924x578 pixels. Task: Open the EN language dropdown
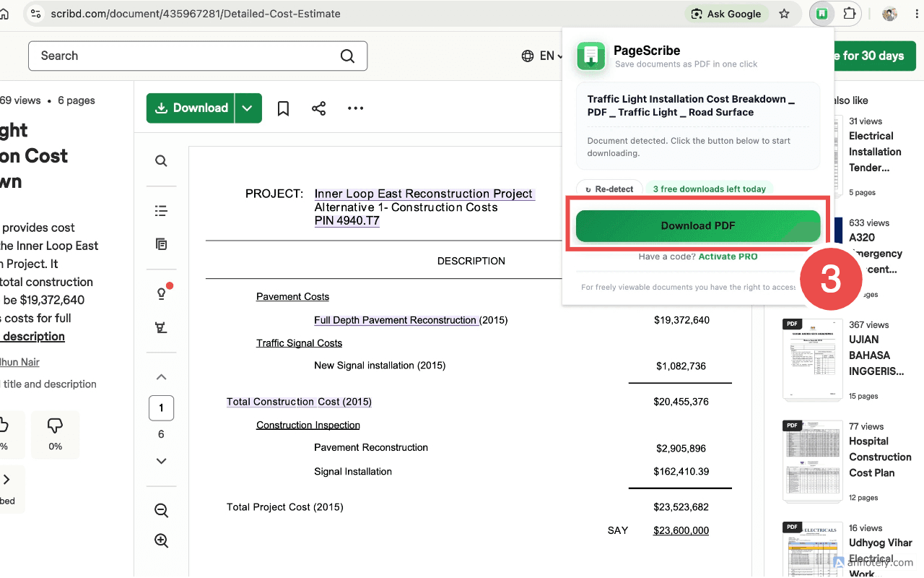click(x=542, y=56)
